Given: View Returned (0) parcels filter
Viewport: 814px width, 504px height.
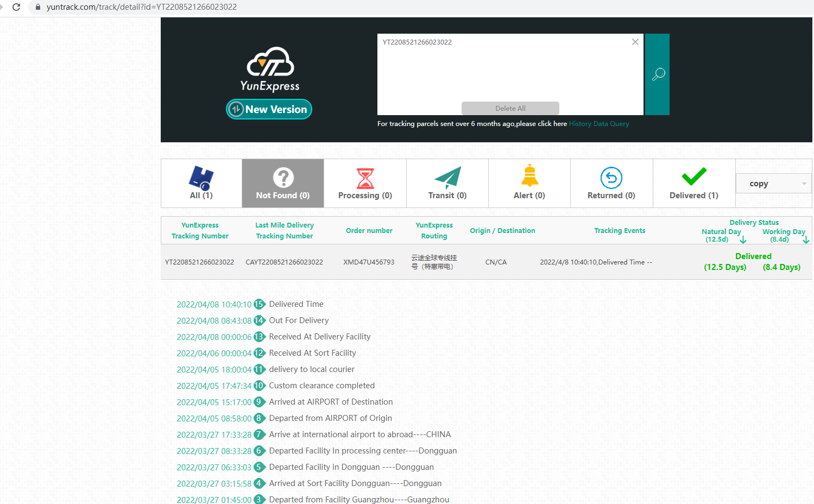Looking at the screenshot, I should (611, 184).
